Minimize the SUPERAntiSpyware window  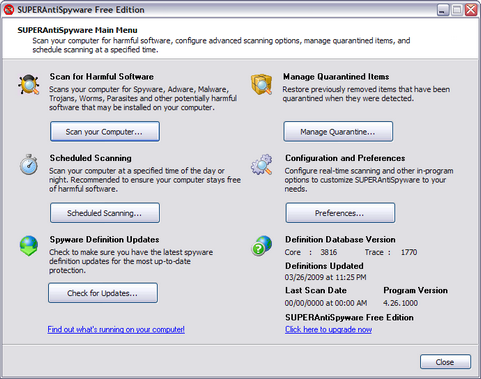tap(443, 10)
